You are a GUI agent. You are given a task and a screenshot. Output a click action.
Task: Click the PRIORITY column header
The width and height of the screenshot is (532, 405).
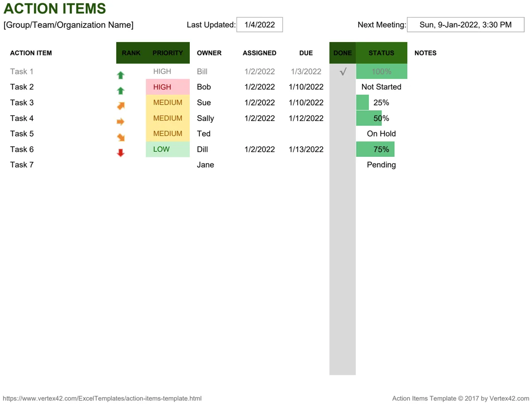pos(168,53)
